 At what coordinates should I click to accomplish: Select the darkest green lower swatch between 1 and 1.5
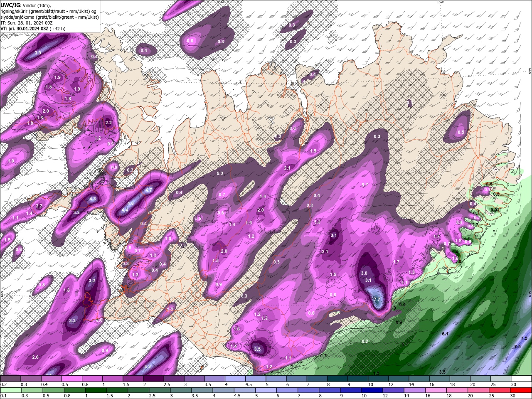pos(96,390)
